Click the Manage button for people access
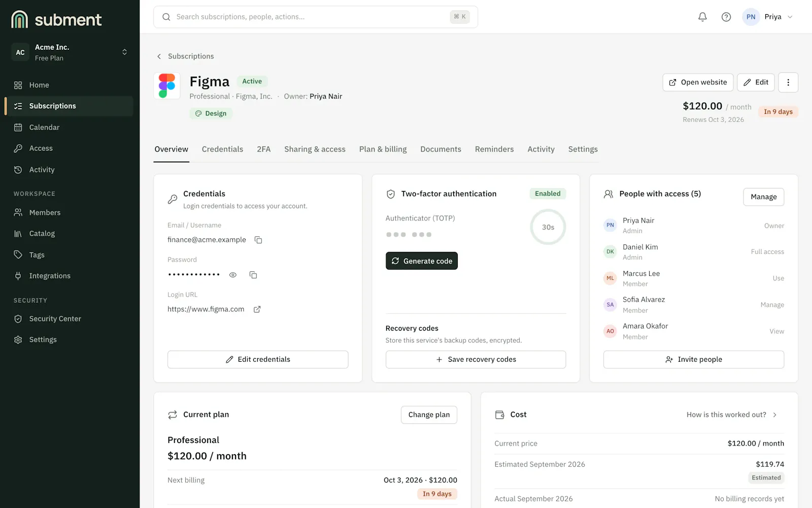Image resolution: width=812 pixels, height=508 pixels. [764, 197]
